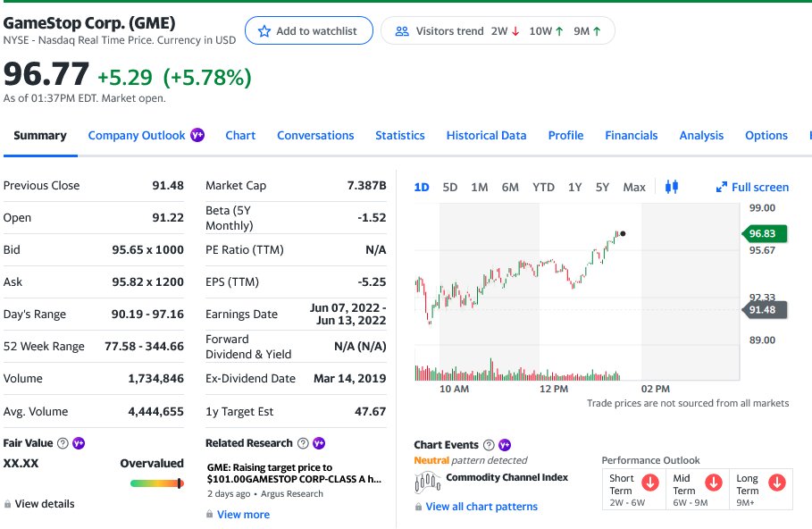Image resolution: width=812 pixels, height=529 pixels.
Task: Switch to the Chart tab
Action: pyautogui.click(x=240, y=135)
